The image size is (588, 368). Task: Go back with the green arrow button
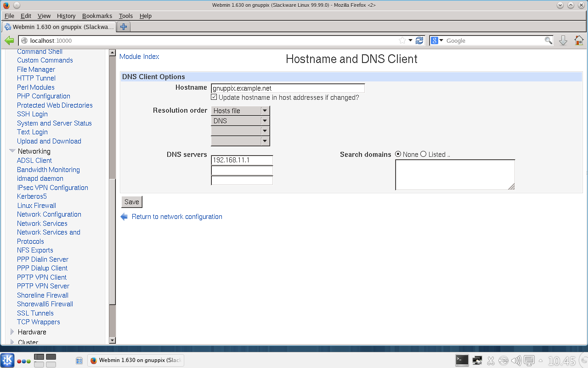9,40
